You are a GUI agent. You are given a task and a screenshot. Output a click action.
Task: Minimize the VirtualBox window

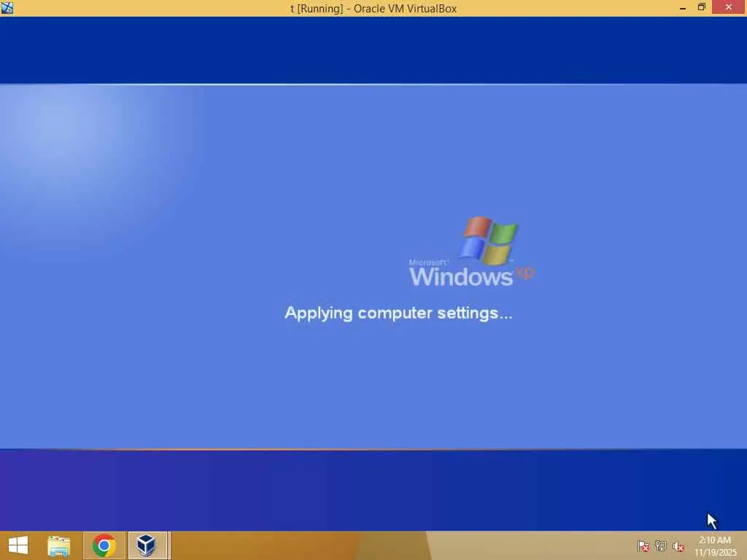click(683, 8)
